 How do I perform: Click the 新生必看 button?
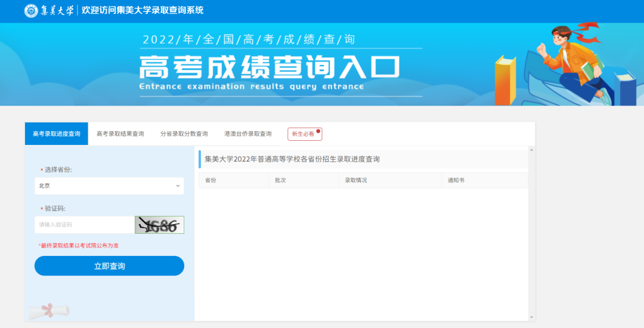[x=305, y=134]
